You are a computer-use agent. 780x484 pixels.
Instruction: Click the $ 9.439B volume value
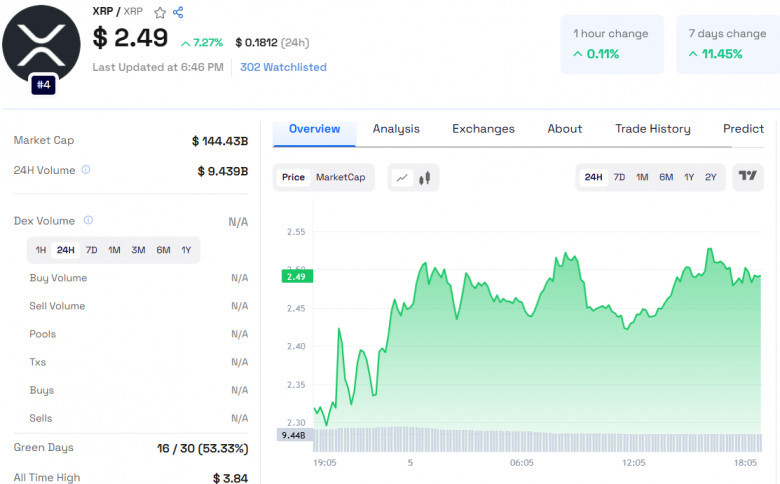222,171
